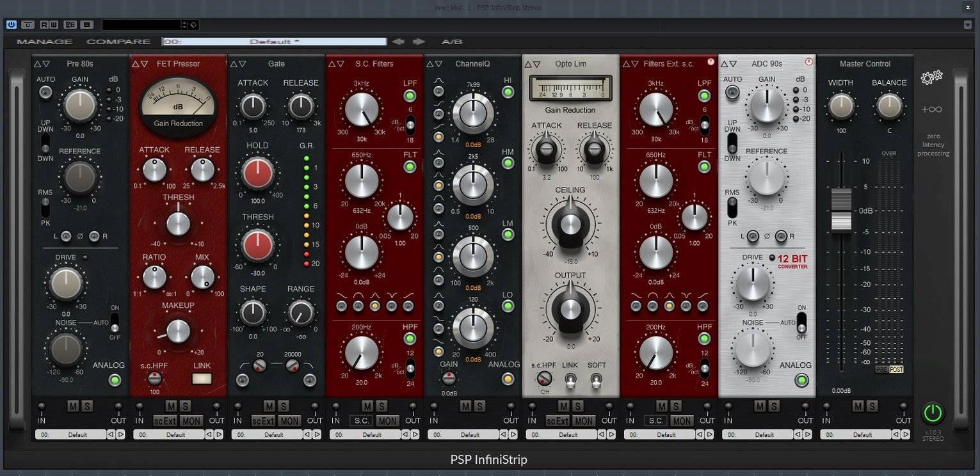Image resolution: width=980 pixels, height=476 pixels.
Task: Click the A/B comparison option
Action: click(x=452, y=42)
